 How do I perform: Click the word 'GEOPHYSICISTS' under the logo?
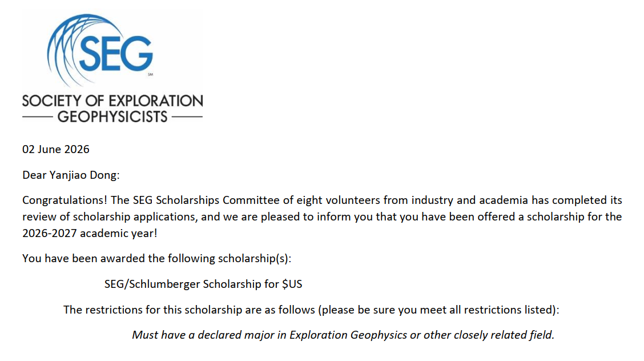[x=112, y=117]
